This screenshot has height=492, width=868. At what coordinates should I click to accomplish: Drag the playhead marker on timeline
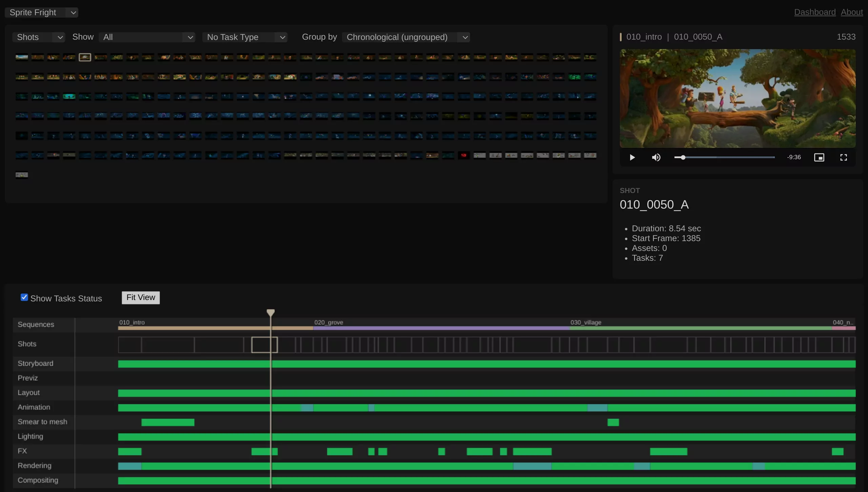pyautogui.click(x=271, y=312)
